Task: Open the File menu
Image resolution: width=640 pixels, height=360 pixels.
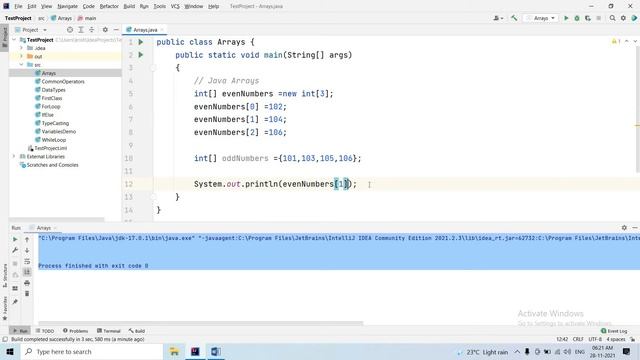Action: click(18, 6)
